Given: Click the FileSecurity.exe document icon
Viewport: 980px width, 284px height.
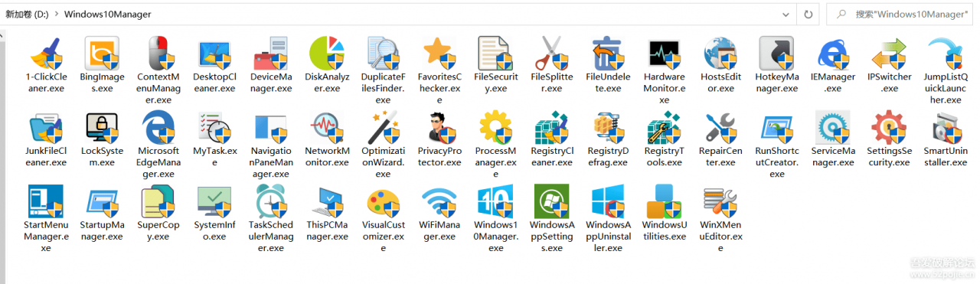Looking at the screenshot, I should [496, 53].
